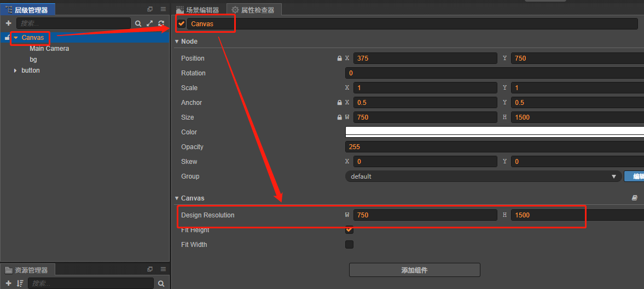Collapse the Node properties section
The image size is (644, 289).
point(177,42)
